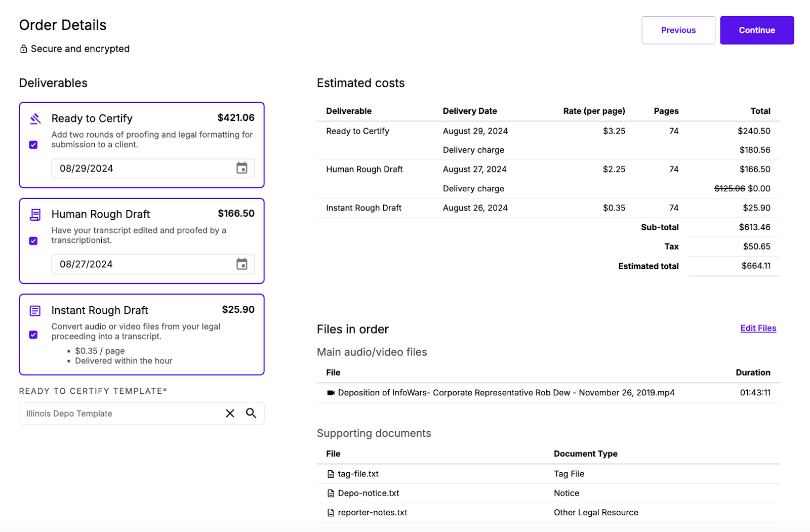
Task: Click the template search magnifier icon
Action: (251, 413)
